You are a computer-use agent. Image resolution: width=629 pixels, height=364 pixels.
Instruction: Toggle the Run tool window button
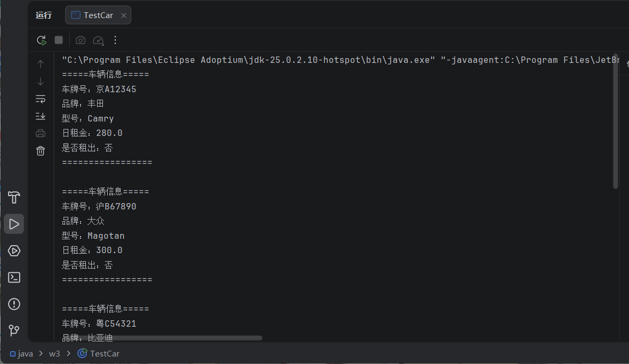pos(14,224)
